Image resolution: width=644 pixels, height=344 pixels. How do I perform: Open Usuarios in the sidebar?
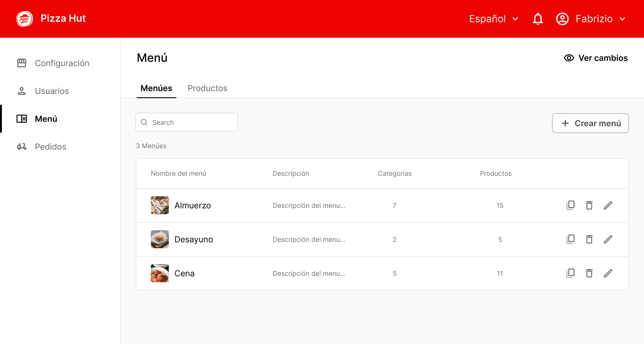pyautogui.click(x=52, y=91)
